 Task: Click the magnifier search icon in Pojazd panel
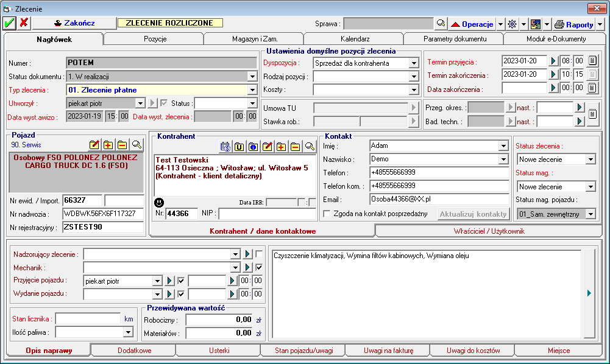137,145
